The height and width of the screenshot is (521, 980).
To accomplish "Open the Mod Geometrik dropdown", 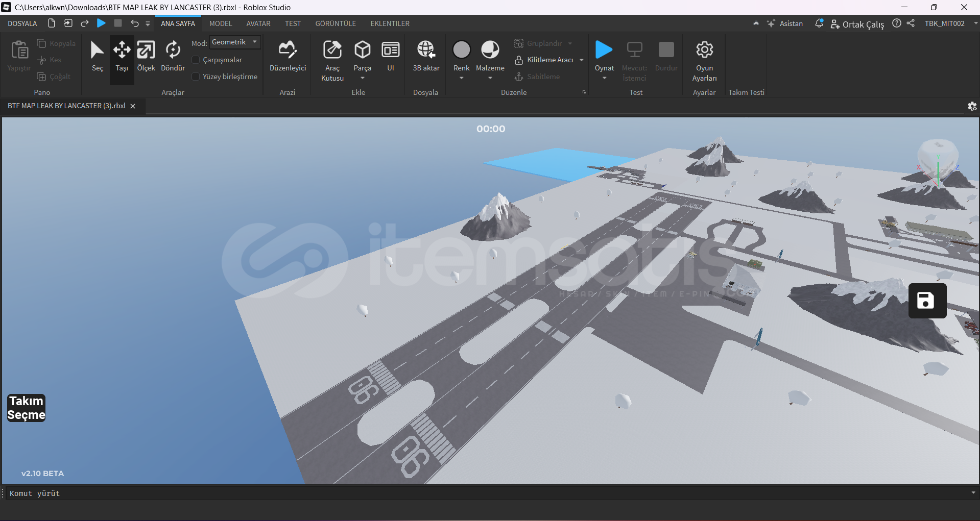I will pos(235,42).
